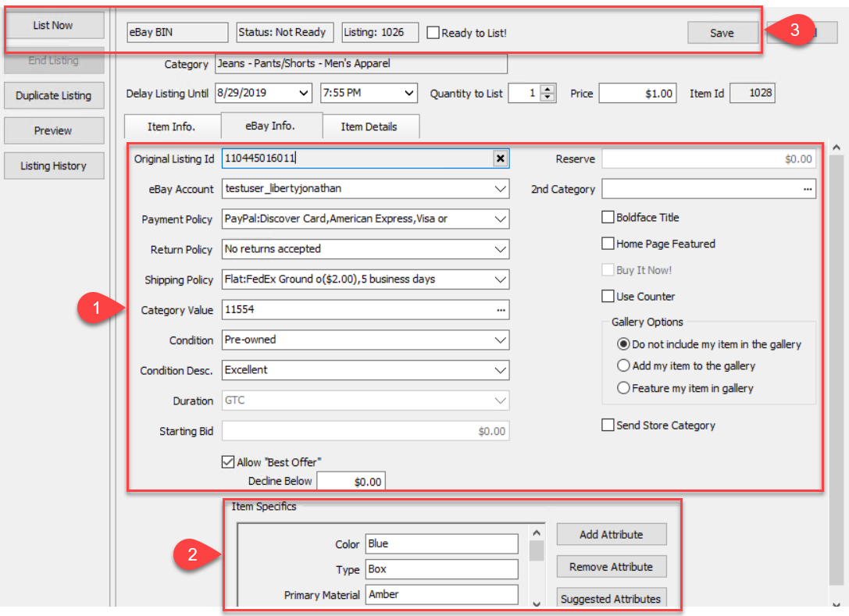Image resolution: width=849 pixels, height=616 pixels.
Task: Click the Reserve amount field
Action: point(708,159)
